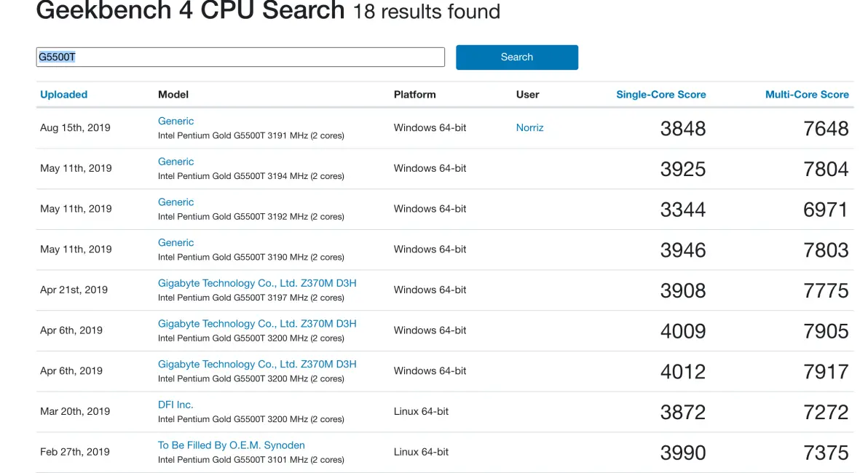Click the G5500T search input field
868x473 pixels.
click(240, 57)
